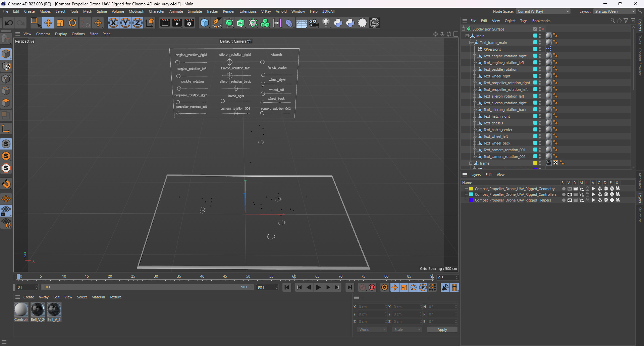Toggle Z axis lock

[138, 23]
